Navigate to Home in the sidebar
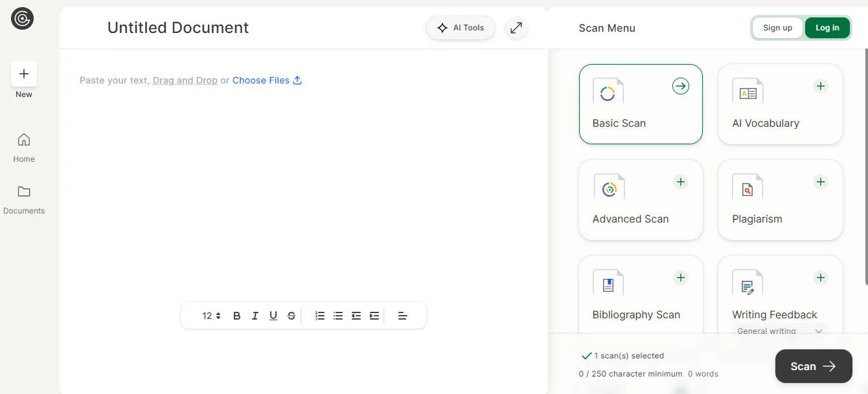The height and width of the screenshot is (394, 868). 23,146
